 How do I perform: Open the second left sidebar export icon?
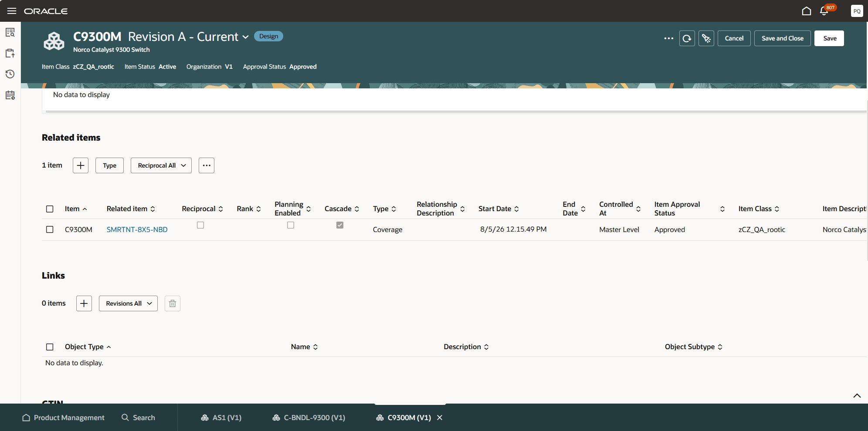tap(10, 53)
